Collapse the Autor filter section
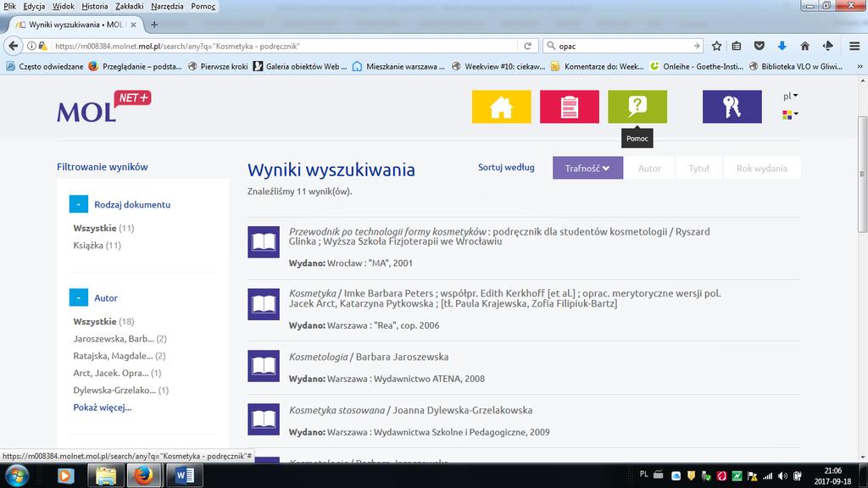Viewport: 868px width, 488px height. pos(79,297)
